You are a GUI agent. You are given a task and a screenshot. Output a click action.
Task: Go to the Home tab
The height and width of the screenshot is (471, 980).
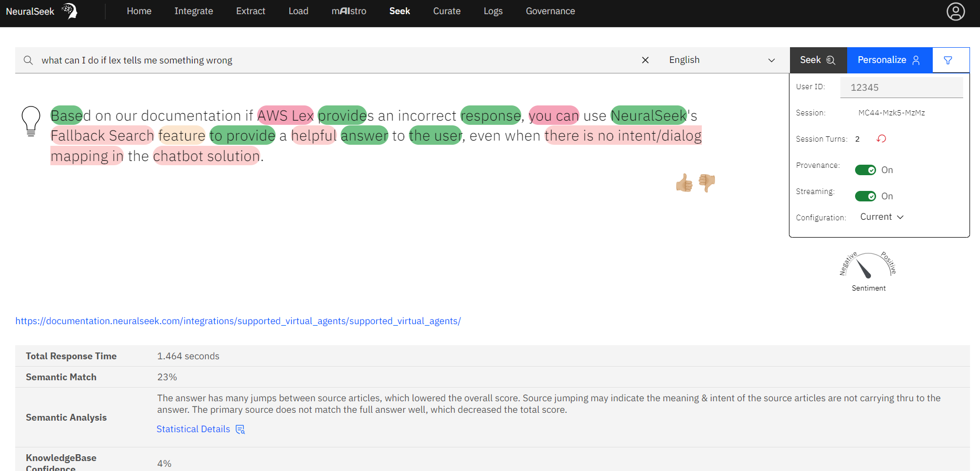pos(139,11)
